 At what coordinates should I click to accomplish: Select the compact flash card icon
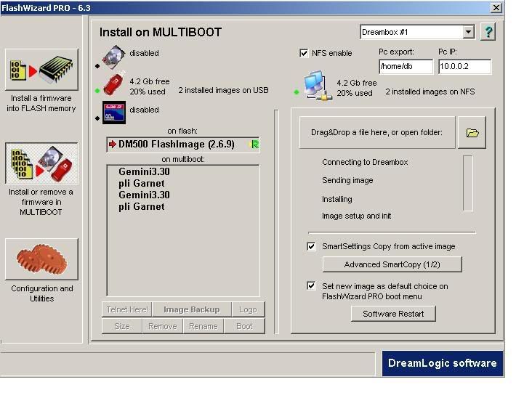(114, 113)
